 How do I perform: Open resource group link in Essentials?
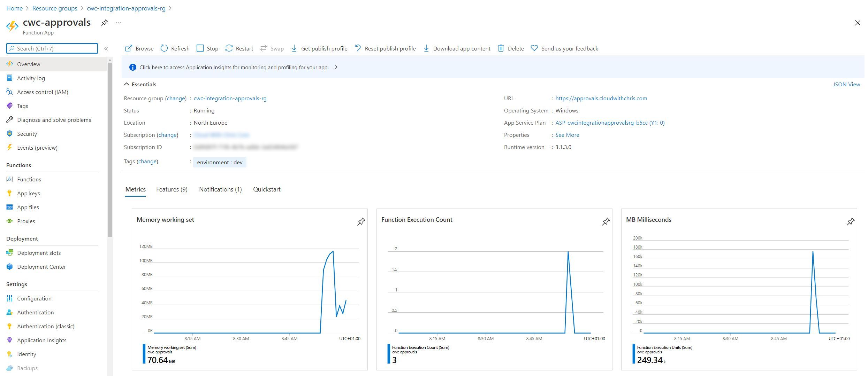point(230,98)
